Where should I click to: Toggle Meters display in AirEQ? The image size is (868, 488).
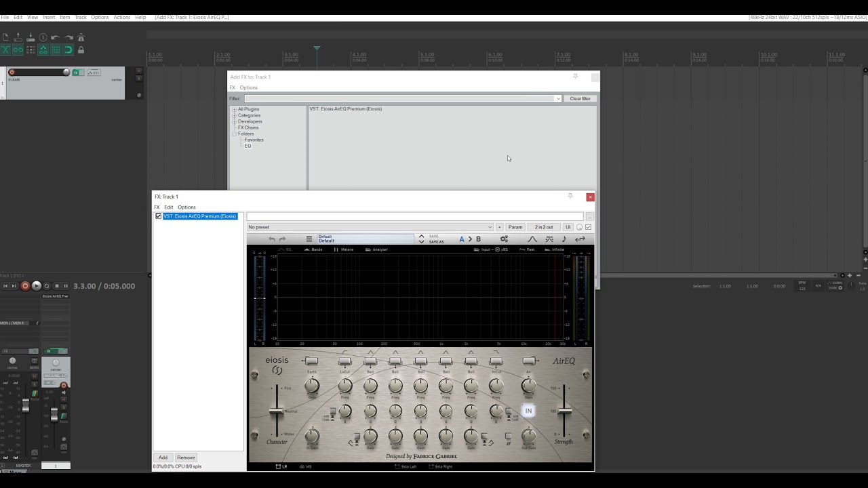(343, 249)
